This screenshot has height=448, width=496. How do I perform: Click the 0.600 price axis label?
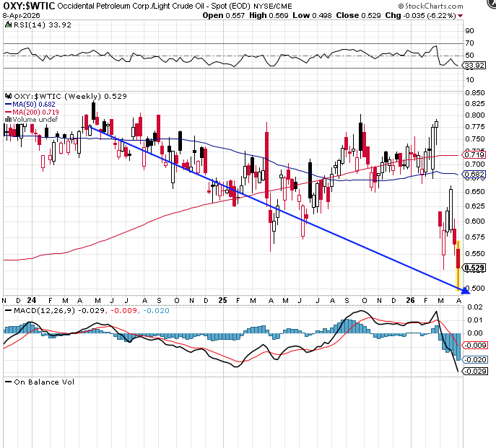[x=475, y=221]
